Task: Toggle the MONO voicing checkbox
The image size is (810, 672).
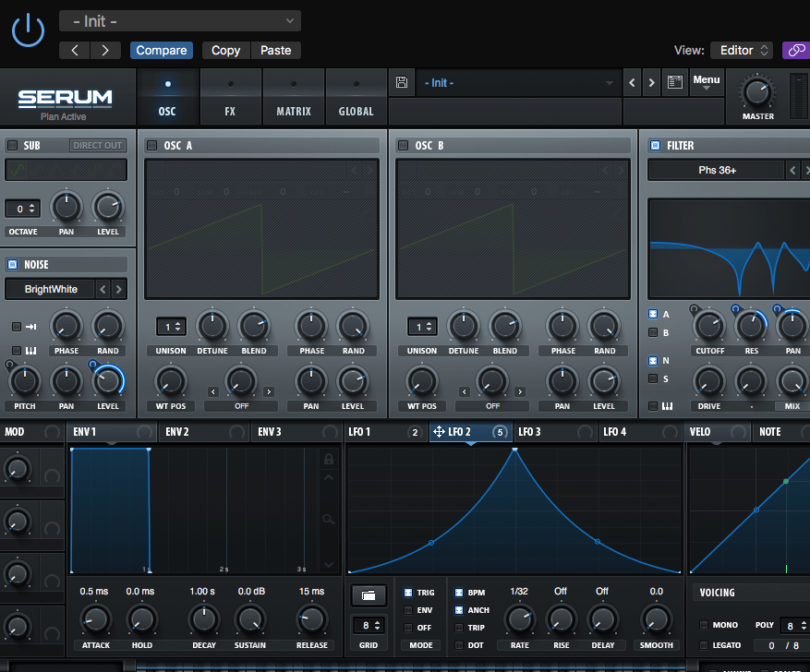Action: 705,625
